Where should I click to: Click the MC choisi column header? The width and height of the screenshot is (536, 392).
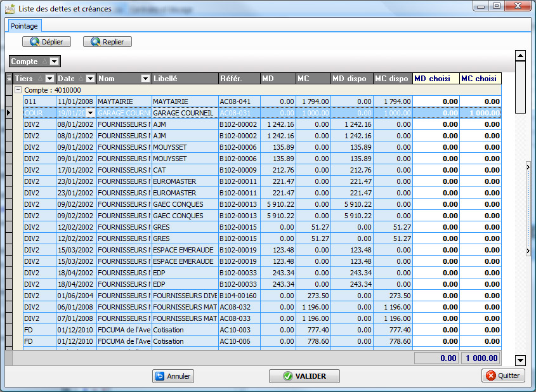point(480,78)
